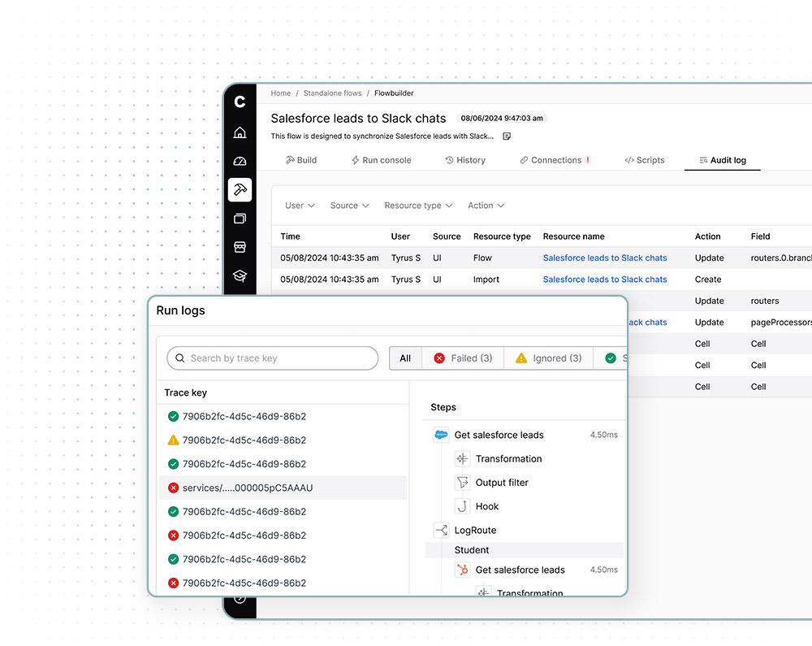Screen dimensions: 812x646
Task: Open the Resource type filter dropdown
Action: (418, 206)
